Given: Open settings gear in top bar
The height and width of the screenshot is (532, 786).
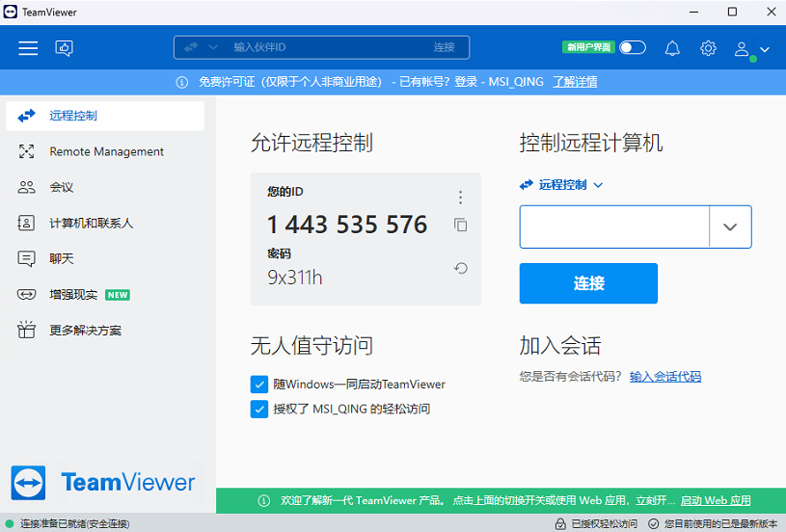Looking at the screenshot, I should pyautogui.click(x=708, y=48).
